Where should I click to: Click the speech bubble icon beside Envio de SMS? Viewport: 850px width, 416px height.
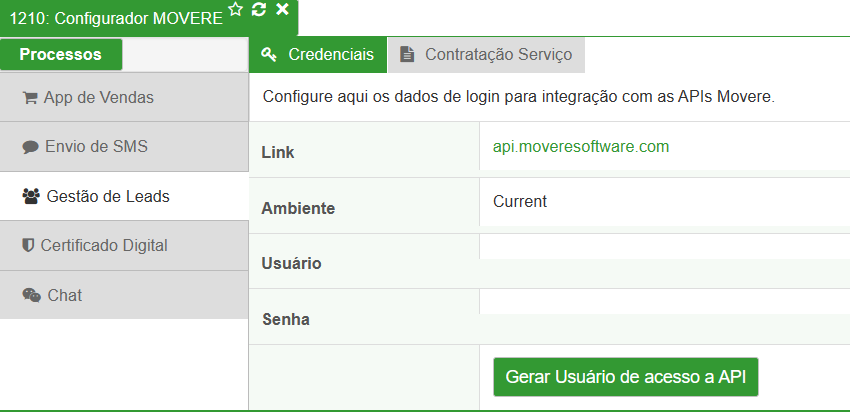point(30,147)
